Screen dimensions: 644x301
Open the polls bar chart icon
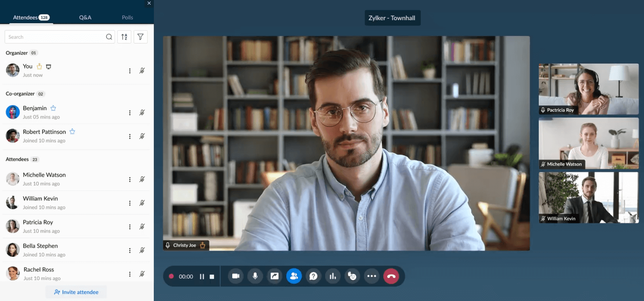point(333,276)
